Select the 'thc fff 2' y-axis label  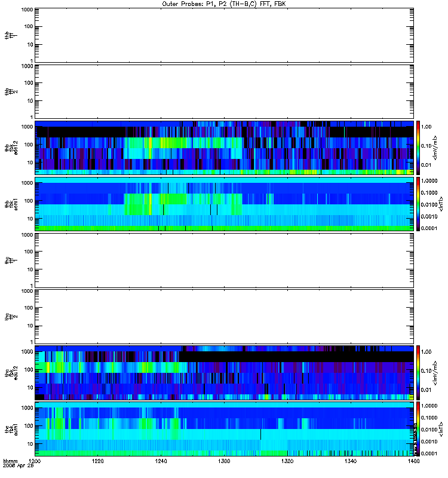(11, 317)
